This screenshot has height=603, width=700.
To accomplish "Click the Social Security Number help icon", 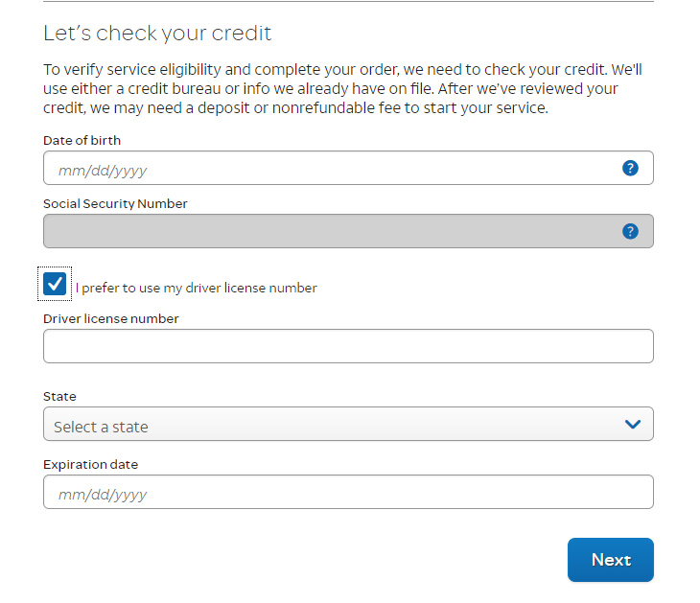I will pyautogui.click(x=630, y=231).
